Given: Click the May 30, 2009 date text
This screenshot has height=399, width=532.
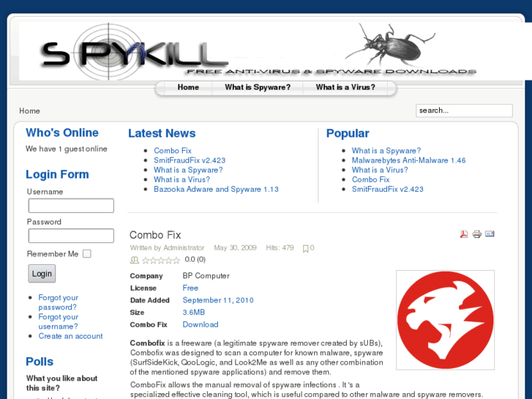Looking at the screenshot, I should 235,247.
